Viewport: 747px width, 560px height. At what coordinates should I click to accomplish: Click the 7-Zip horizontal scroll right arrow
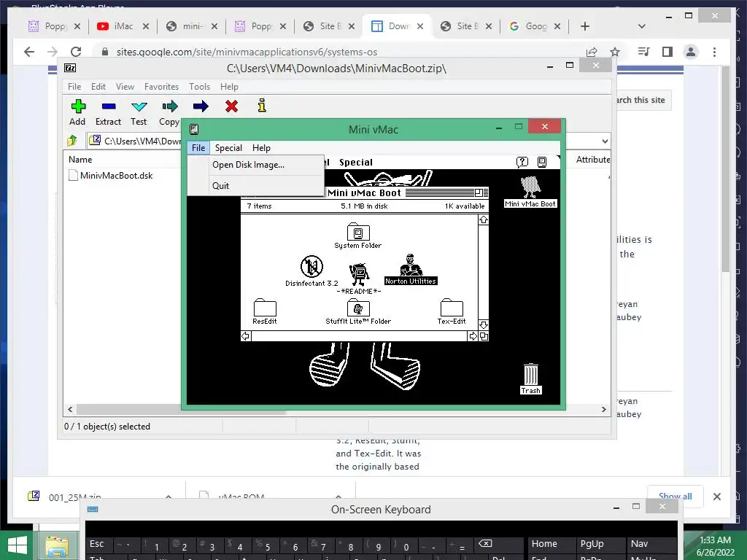coord(603,409)
